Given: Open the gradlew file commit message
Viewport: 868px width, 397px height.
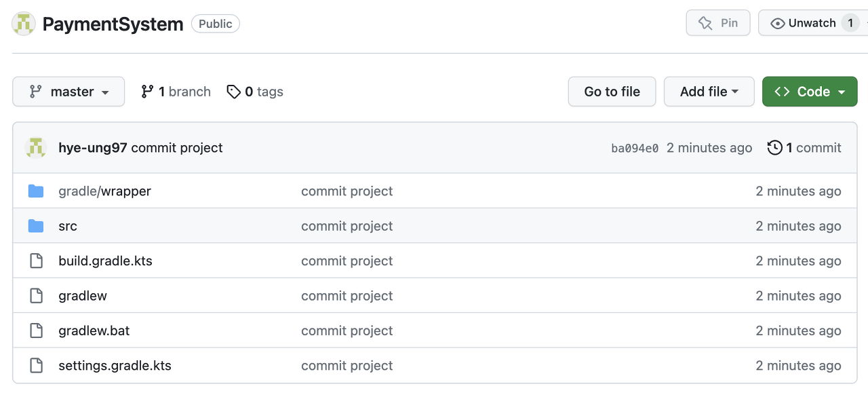Looking at the screenshot, I should [x=347, y=296].
